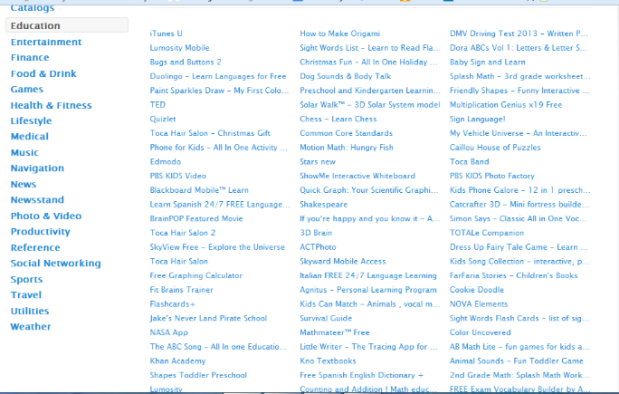The width and height of the screenshot is (619, 394).
Task: Click Caillou House of Puzzles link
Action: point(495,147)
